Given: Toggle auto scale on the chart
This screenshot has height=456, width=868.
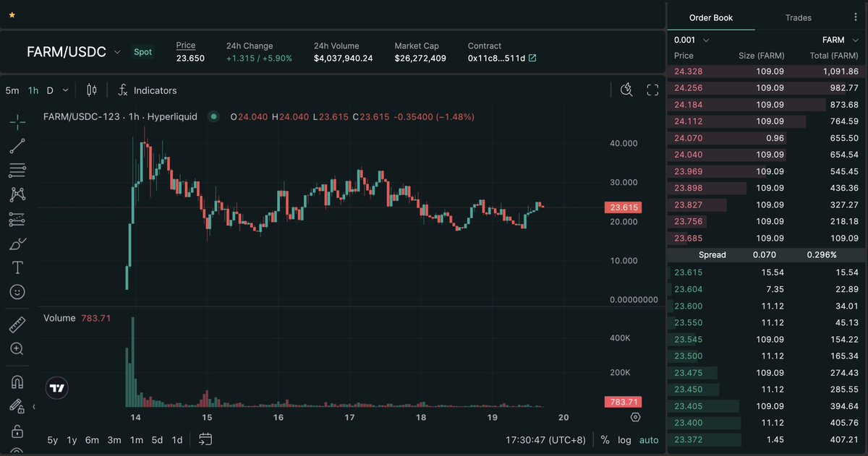Looking at the screenshot, I should (x=649, y=439).
